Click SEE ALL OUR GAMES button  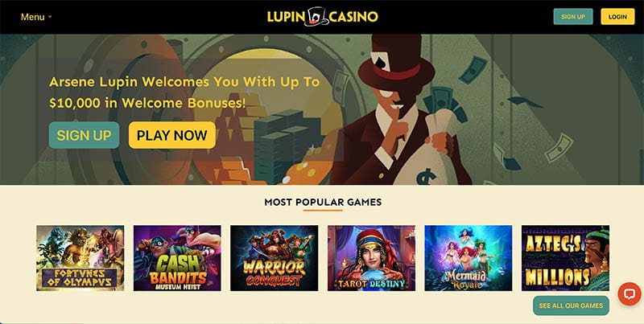[571, 306]
